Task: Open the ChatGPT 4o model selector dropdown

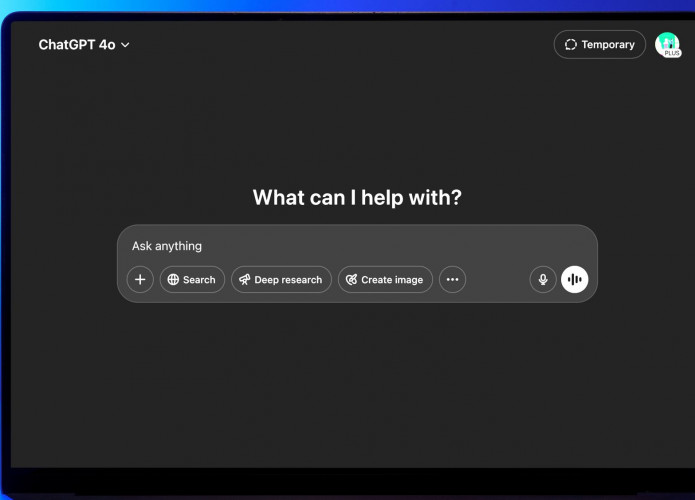Action: point(84,45)
